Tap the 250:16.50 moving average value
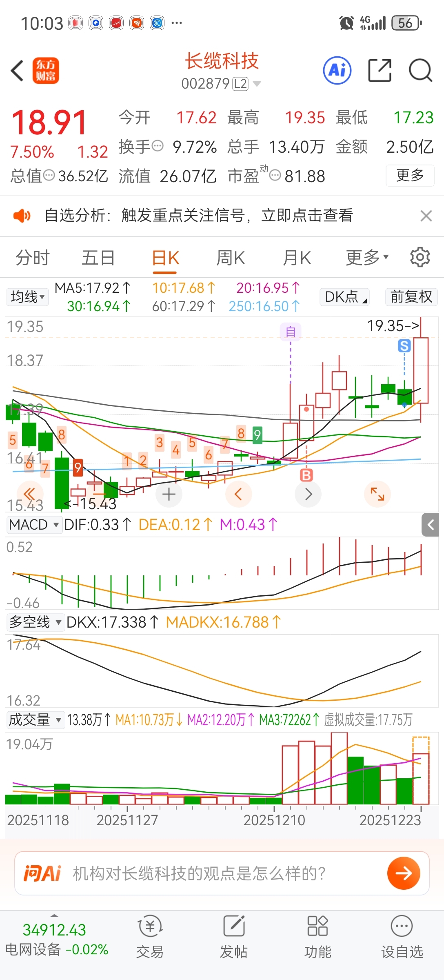 [264, 306]
